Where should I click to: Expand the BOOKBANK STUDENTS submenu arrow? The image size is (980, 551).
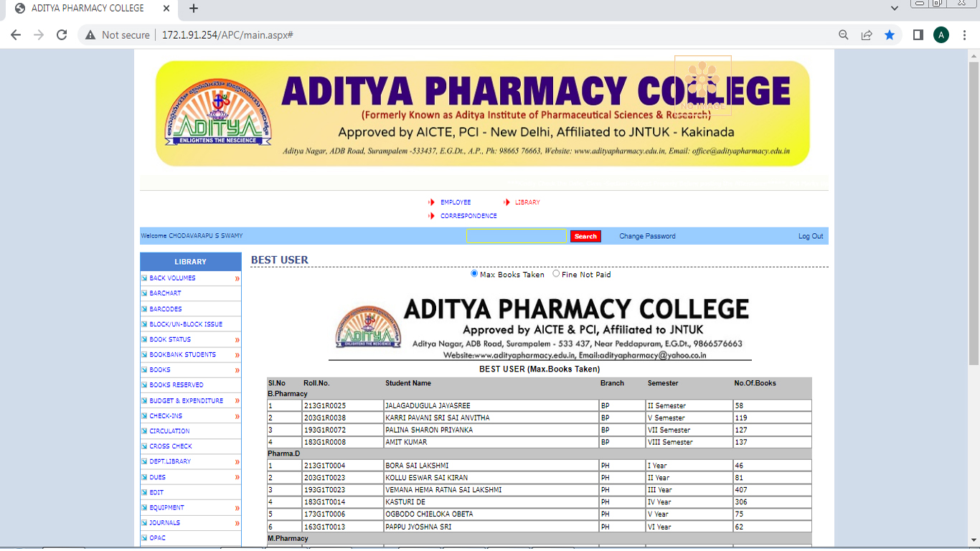pyautogui.click(x=237, y=355)
